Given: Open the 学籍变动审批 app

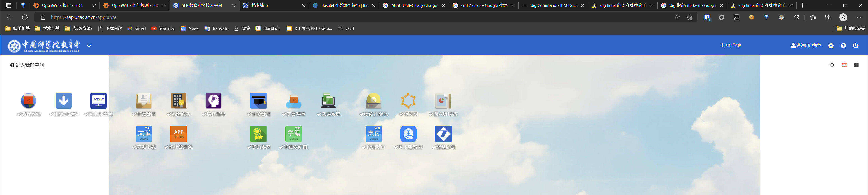Looking at the screenshot, I should [294, 134].
